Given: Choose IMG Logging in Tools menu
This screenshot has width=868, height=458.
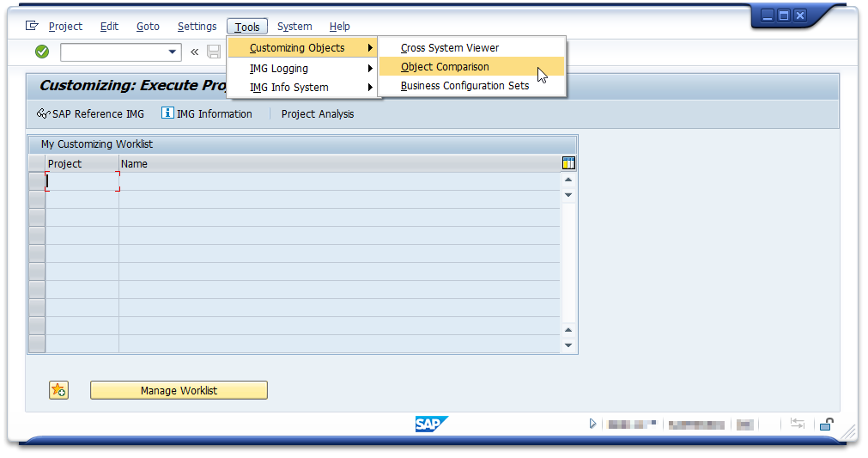Looking at the screenshot, I should tap(302, 69).
